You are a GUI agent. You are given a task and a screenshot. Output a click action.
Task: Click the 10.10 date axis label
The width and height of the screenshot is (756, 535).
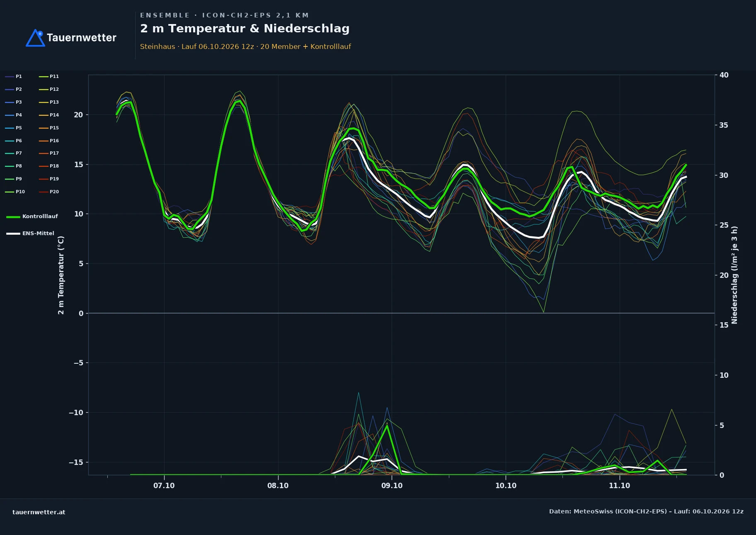pos(506,486)
